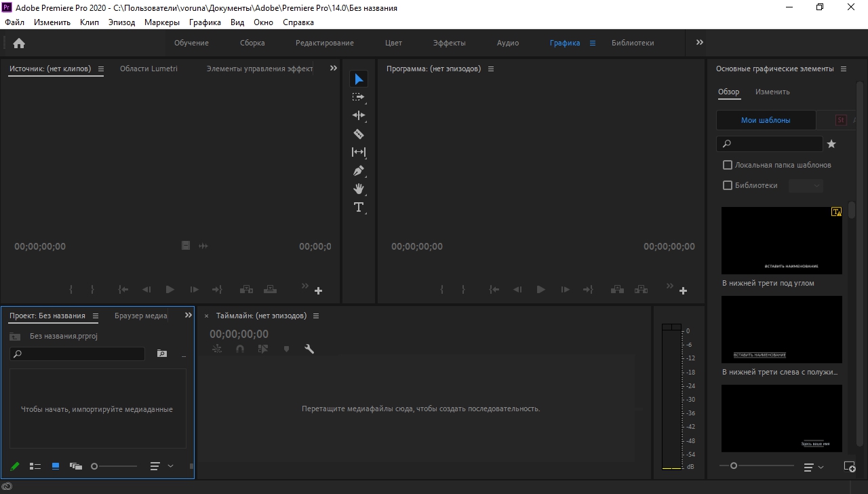This screenshot has height=494, width=868.
Task: Select the Type tool
Action: (359, 207)
